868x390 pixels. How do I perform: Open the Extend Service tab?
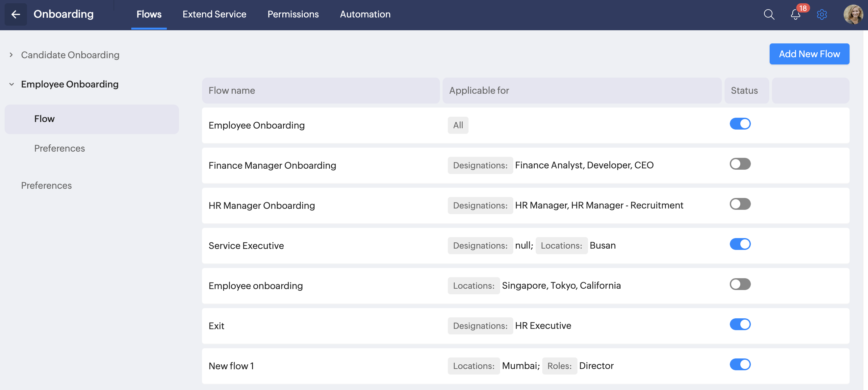[x=214, y=14]
